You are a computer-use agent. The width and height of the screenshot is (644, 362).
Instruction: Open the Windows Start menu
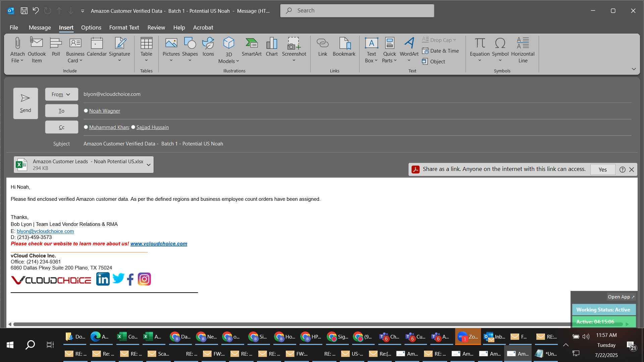coord(10,345)
